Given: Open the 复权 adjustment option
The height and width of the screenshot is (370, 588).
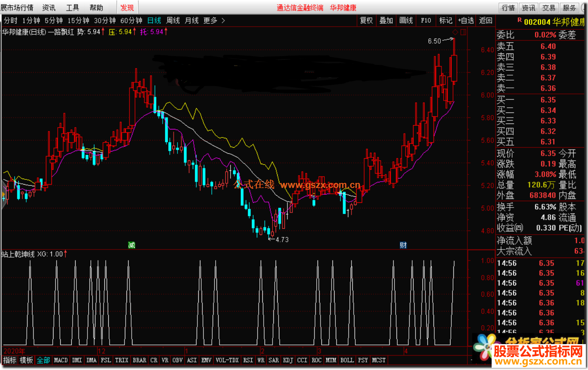Looking at the screenshot, I should (366, 20).
